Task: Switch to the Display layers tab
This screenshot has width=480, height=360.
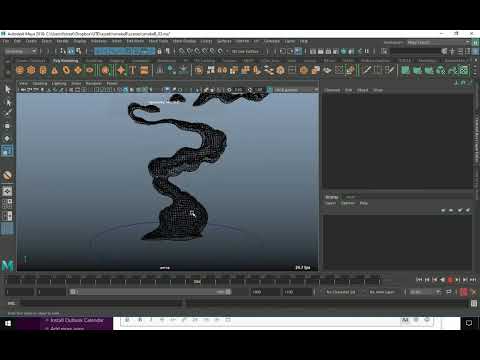Action: [x=331, y=197]
